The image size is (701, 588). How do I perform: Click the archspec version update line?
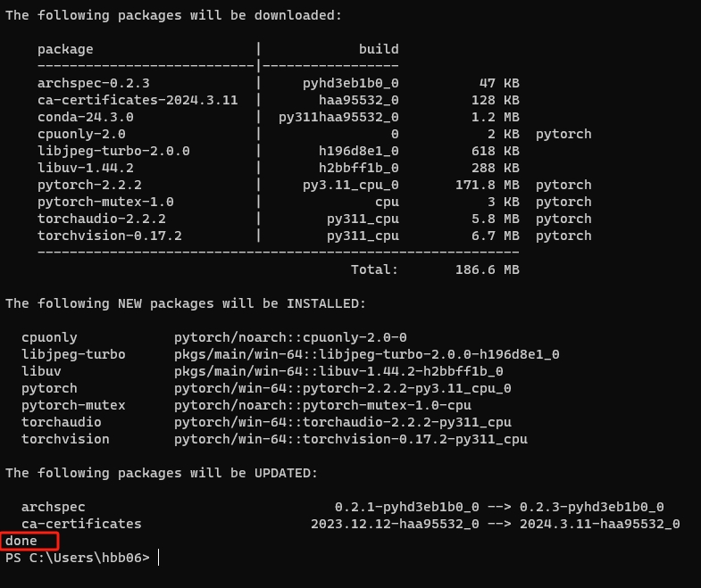(x=342, y=507)
